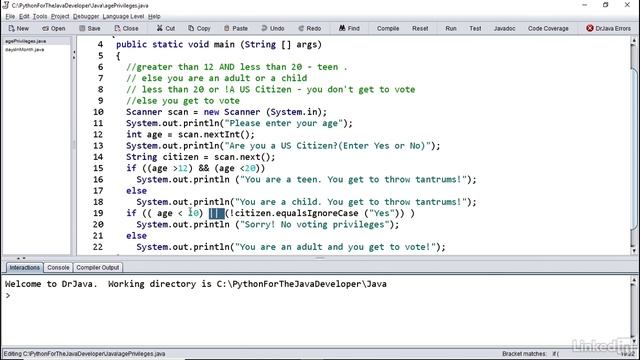Screen dimensions: 640x360
Task: Undo the last edit
Action: pos(273,28)
